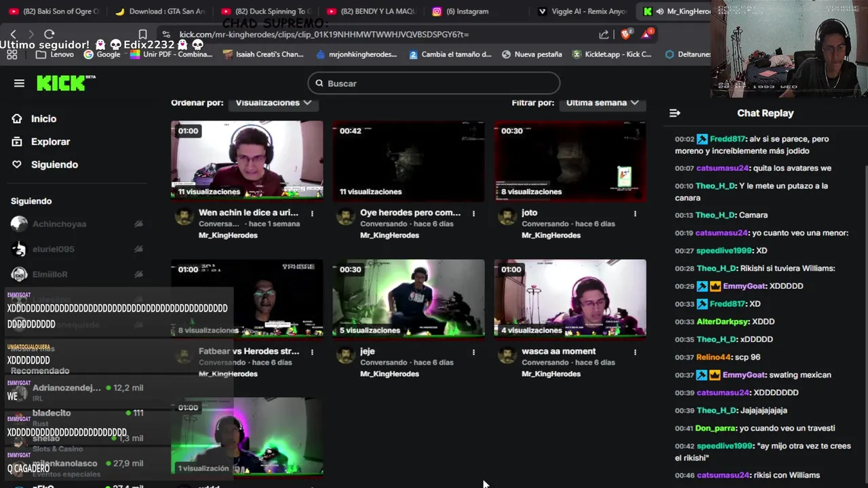Screen dimensions: 868x488
Task: Switch to the 'BENDY Y LA MAQU...' tab
Action: point(372,12)
